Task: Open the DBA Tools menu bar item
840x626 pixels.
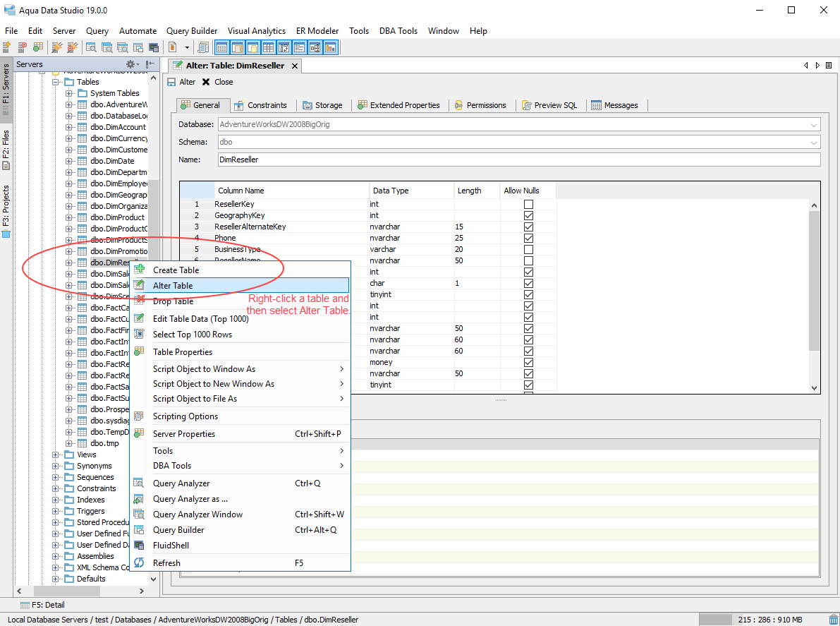Action: tap(398, 31)
